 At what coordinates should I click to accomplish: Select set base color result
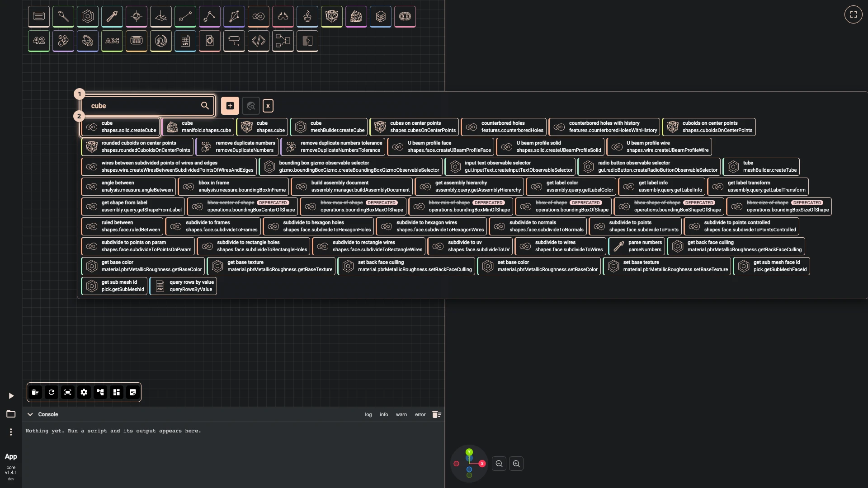[x=539, y=266]
